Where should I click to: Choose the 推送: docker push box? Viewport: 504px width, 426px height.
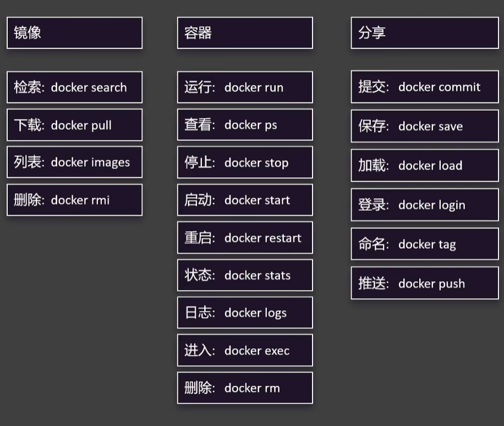(x=425, y=283)
